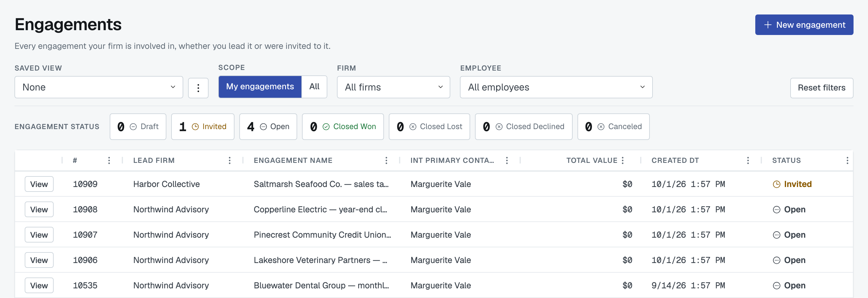The image size is (868, 298).
Task: Sort by the Total Value column header
Action: (x=592, y=160)
